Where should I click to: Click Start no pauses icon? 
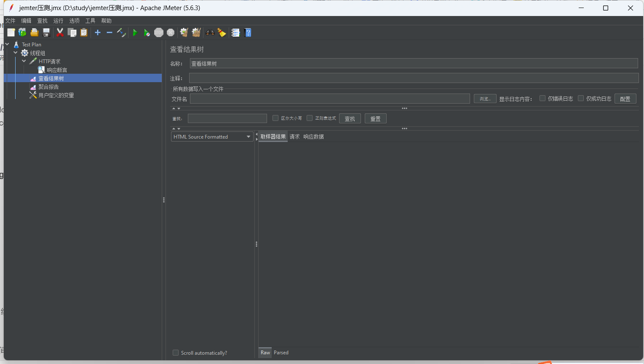point(147,33)
